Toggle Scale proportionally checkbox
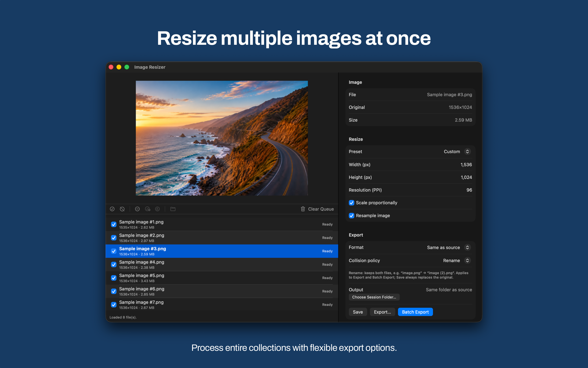 (x=351, y=203)
